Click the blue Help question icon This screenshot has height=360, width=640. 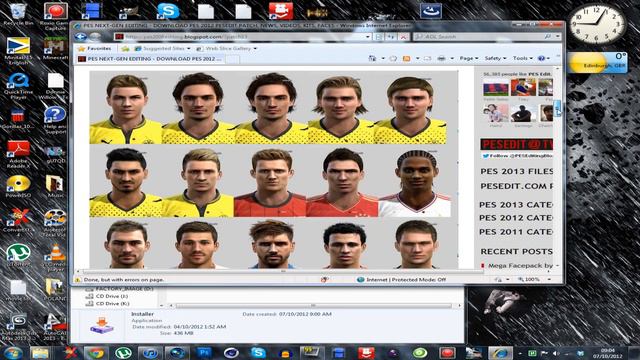coord(541,58)
